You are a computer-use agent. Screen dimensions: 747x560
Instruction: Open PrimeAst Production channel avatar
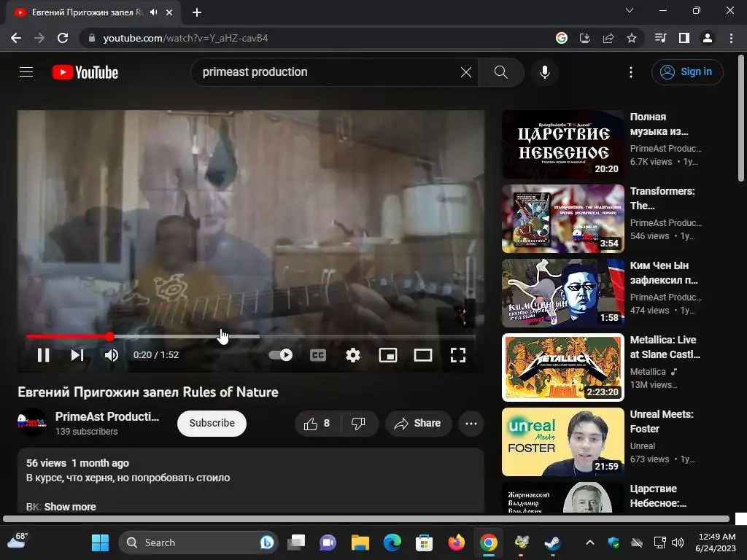pos(32,422)
